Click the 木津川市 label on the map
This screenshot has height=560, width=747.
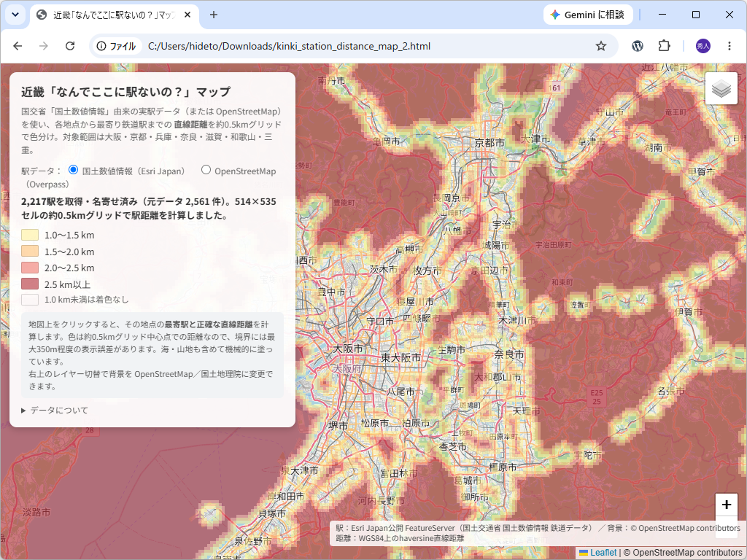coord(517,320)
